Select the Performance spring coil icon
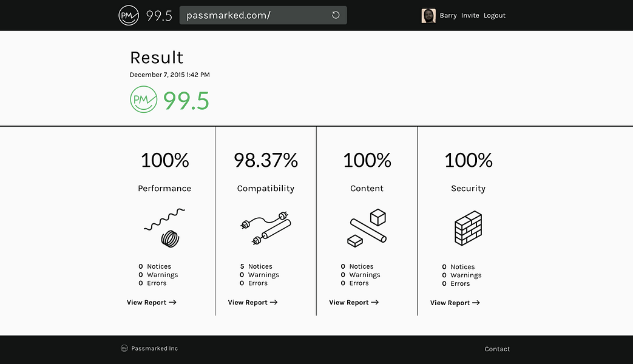 164,227
